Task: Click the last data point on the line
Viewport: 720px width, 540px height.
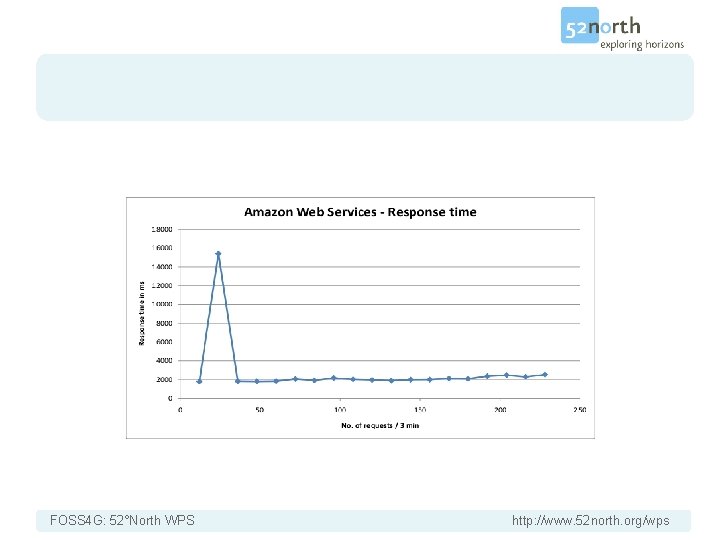Action: [545, 375]
